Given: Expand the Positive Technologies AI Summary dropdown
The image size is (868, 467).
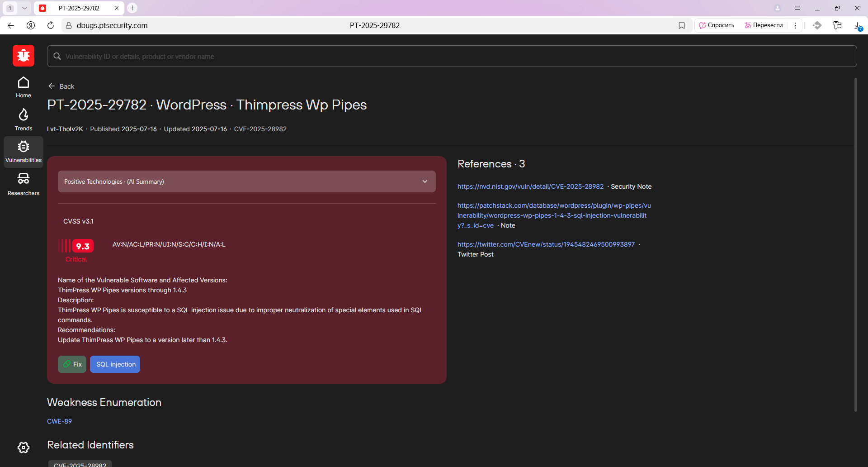Looking at the screenshot, I should [x=247, y=181].
